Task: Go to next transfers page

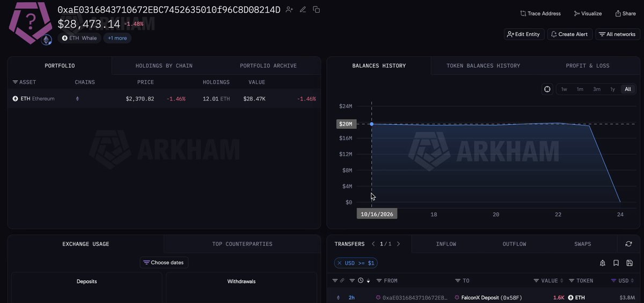Action: [x=398, y=244]
